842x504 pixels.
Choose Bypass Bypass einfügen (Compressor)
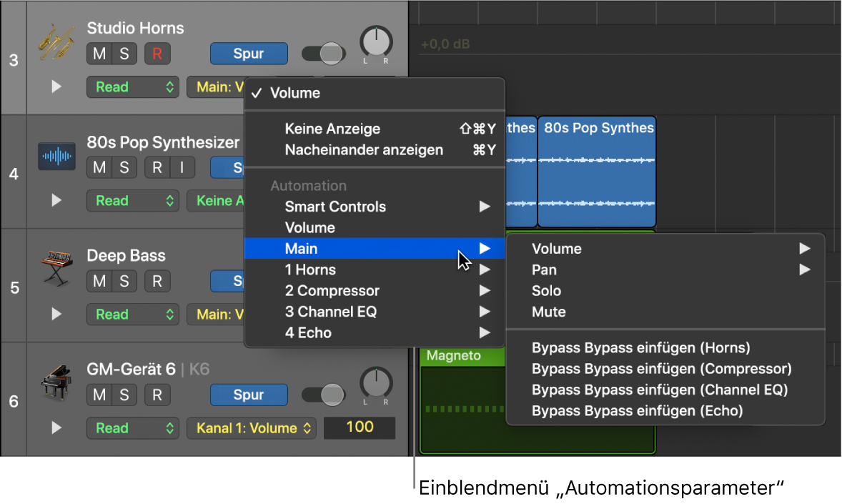coord(665,369)
